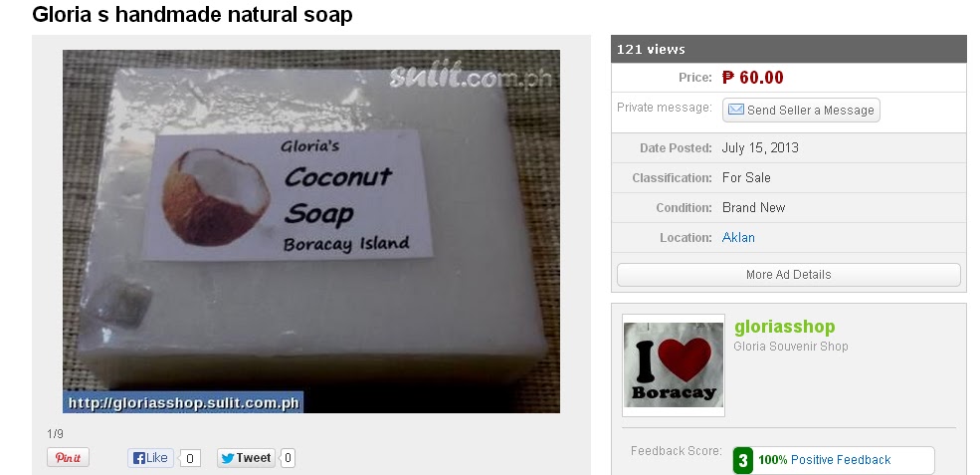This screenshot has width=980, height=475.
Task: Open the gloriasshop seller profile link
Action: (x=784, y=327)
